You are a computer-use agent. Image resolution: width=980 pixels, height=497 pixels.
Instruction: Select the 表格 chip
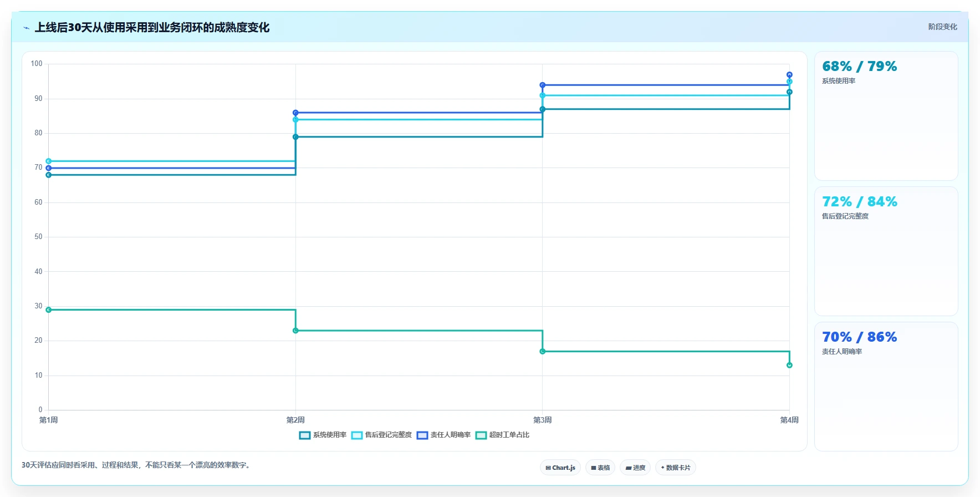[600, 468]
